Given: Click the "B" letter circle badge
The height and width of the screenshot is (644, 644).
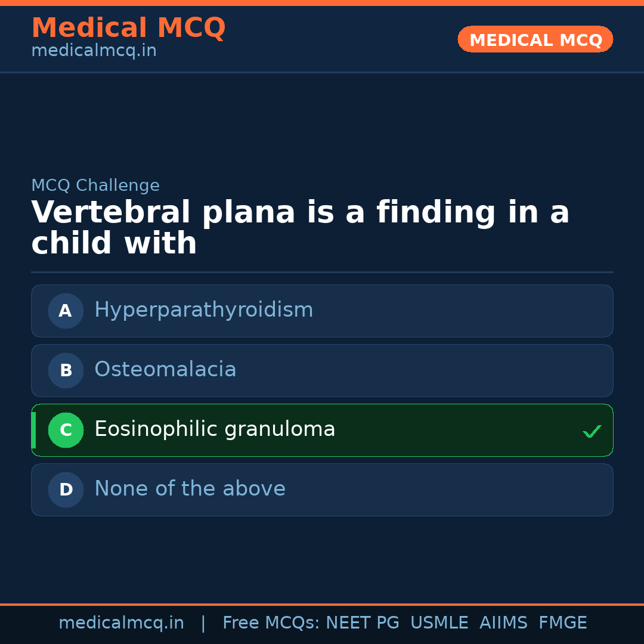Looking at the screenshot, I should point(66,370).
